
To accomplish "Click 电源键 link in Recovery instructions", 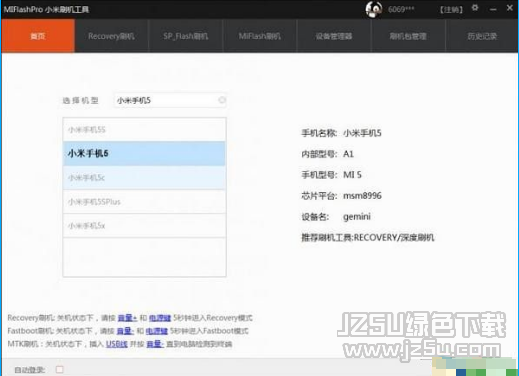I will [160, 318].
